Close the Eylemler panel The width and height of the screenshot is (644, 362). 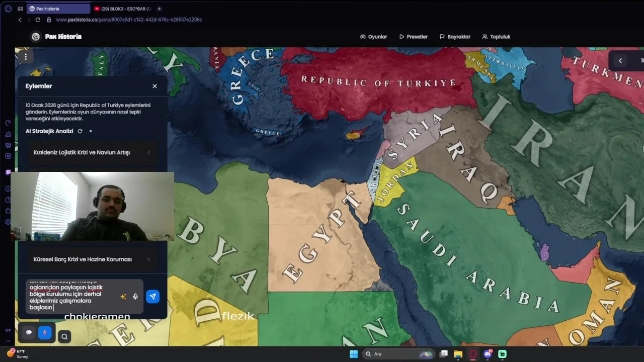click(x=154, y=86)
